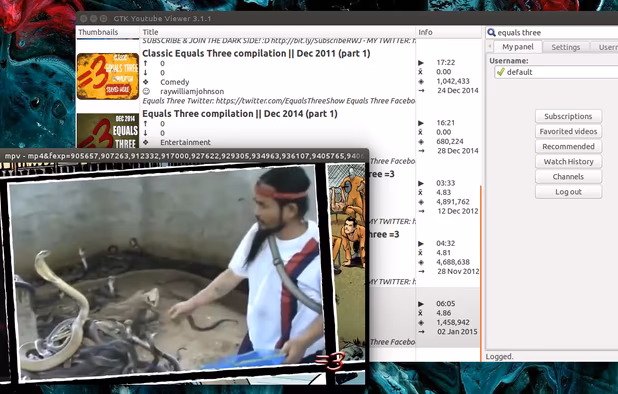Click the play icon next to 03:33
Image resolution: width=618 pixels, height=394 pixels.
click(421, 183)
